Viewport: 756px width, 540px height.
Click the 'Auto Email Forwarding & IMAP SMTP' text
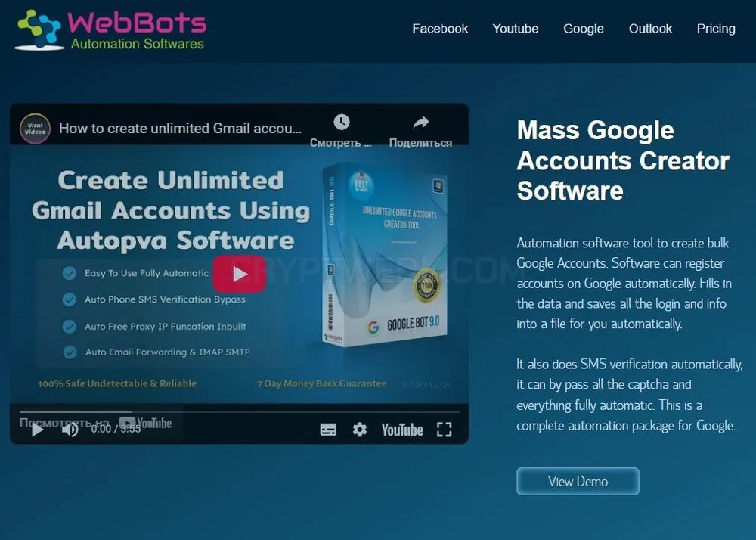[168, 352]
